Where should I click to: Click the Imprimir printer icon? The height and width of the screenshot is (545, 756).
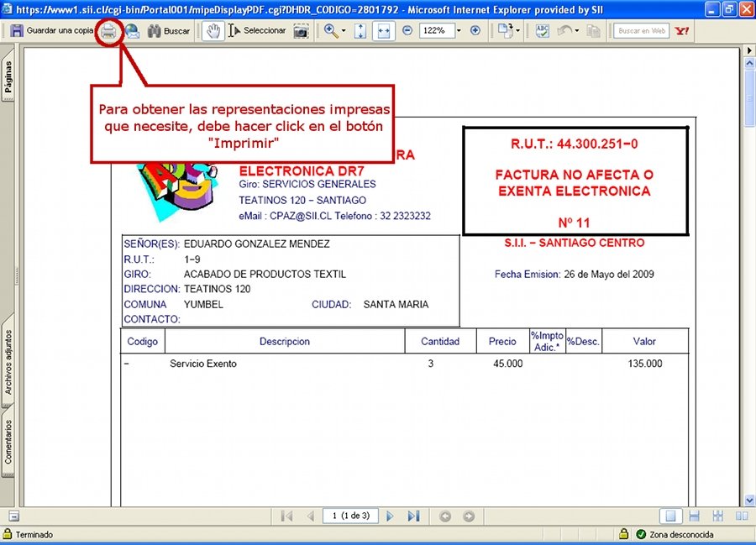108,31
